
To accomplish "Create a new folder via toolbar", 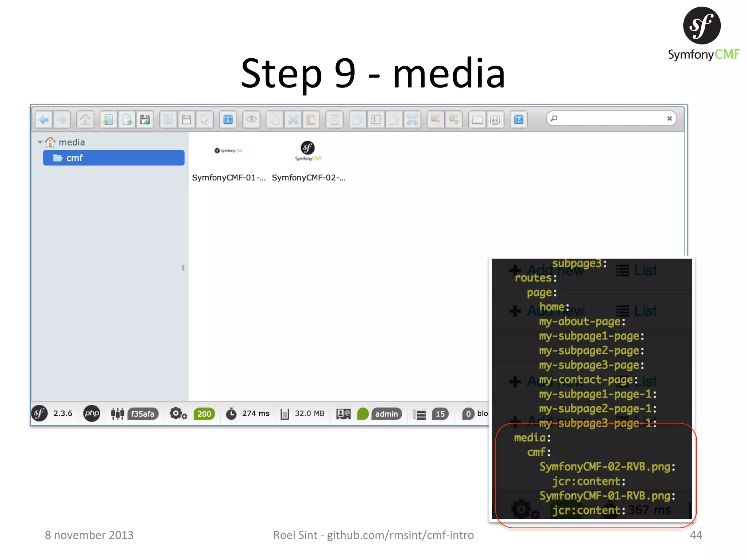I will pyautogui.click(x=109, y=120).
